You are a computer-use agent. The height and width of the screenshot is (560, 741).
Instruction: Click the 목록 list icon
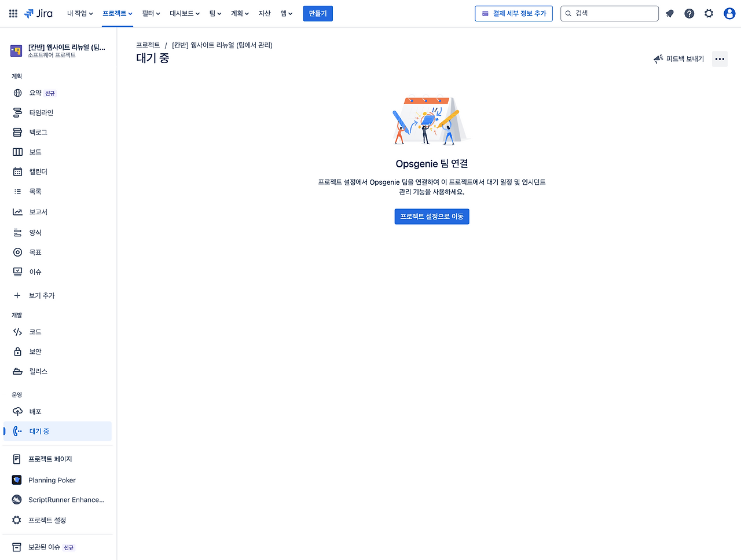(17, 191)
